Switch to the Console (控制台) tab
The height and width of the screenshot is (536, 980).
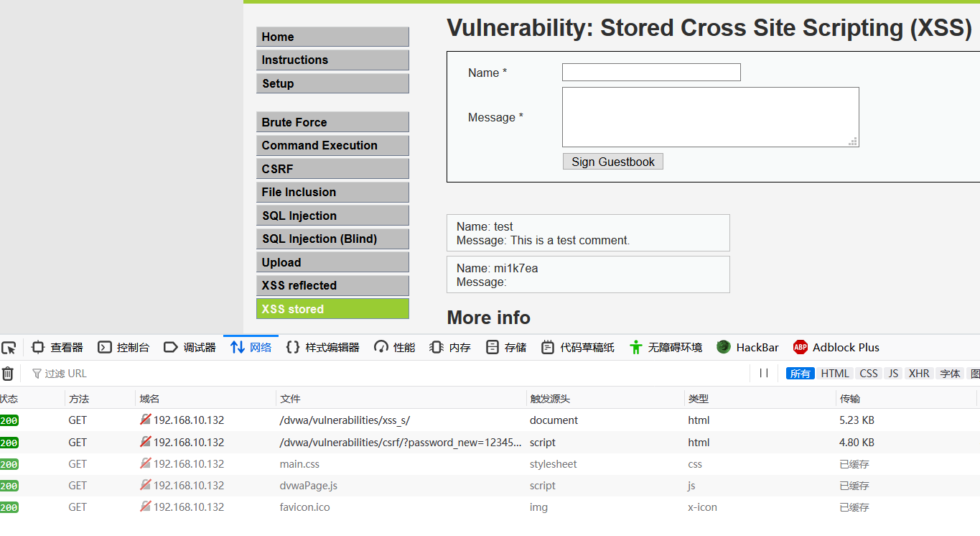[123, 348]
